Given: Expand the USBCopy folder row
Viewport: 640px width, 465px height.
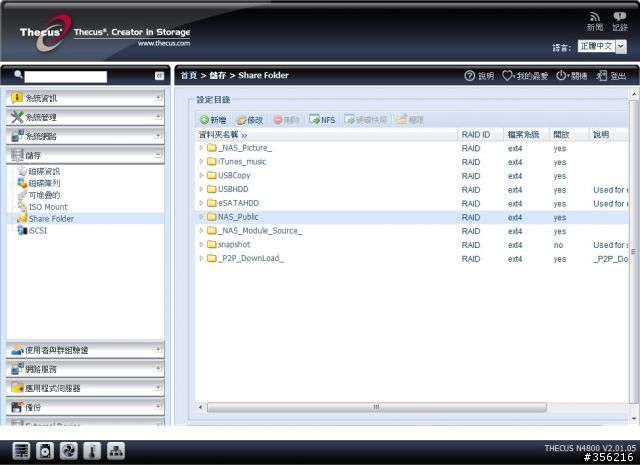Looking at the screenshot, I should (201, 176).
